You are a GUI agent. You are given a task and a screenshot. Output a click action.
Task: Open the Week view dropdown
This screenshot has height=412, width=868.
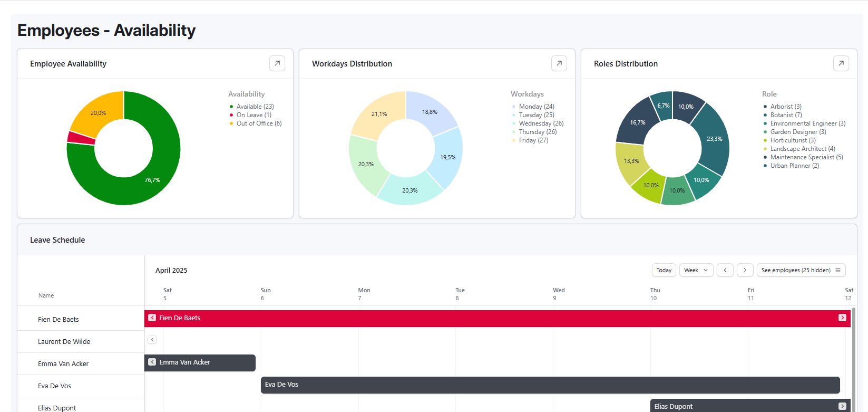(x=696, y=270)
